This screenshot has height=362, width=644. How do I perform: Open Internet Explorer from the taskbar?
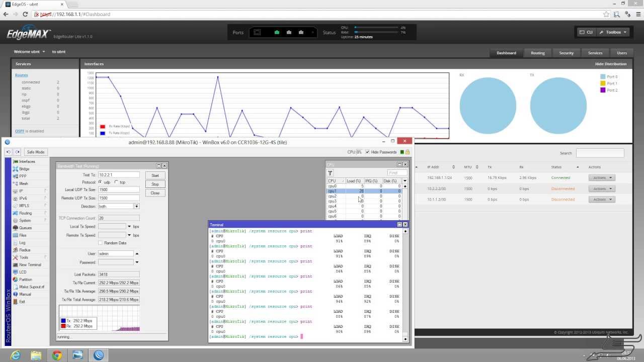(x=16, y=355)
